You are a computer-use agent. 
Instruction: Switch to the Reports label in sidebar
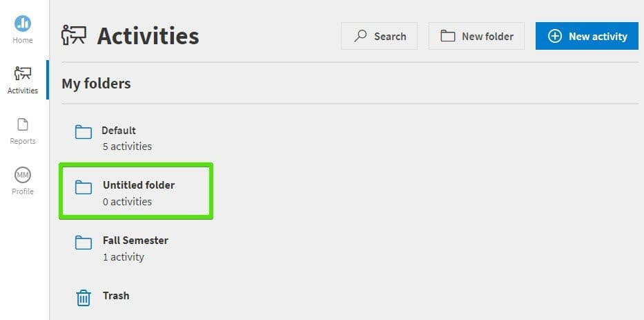coord(23,141)
